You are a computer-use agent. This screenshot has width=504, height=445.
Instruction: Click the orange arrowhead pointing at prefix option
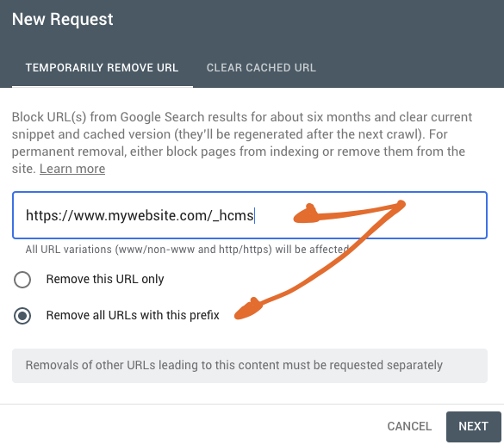coord(248,310)
